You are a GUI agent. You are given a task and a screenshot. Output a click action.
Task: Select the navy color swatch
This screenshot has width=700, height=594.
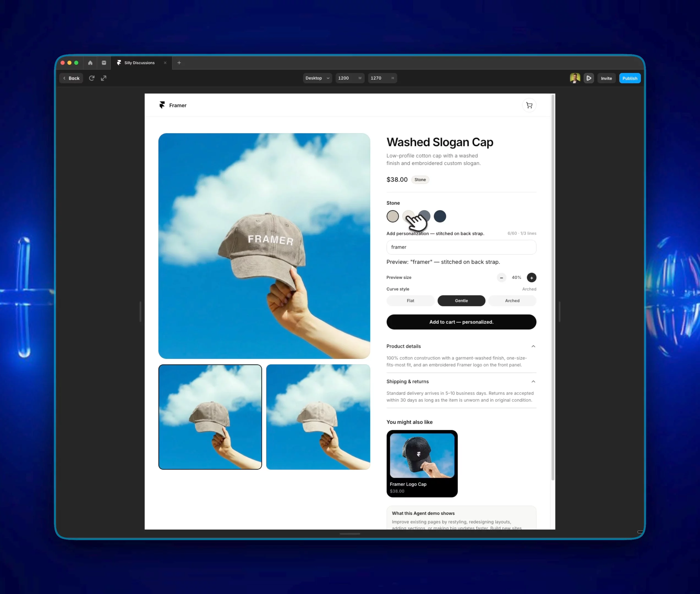point(440,216)
